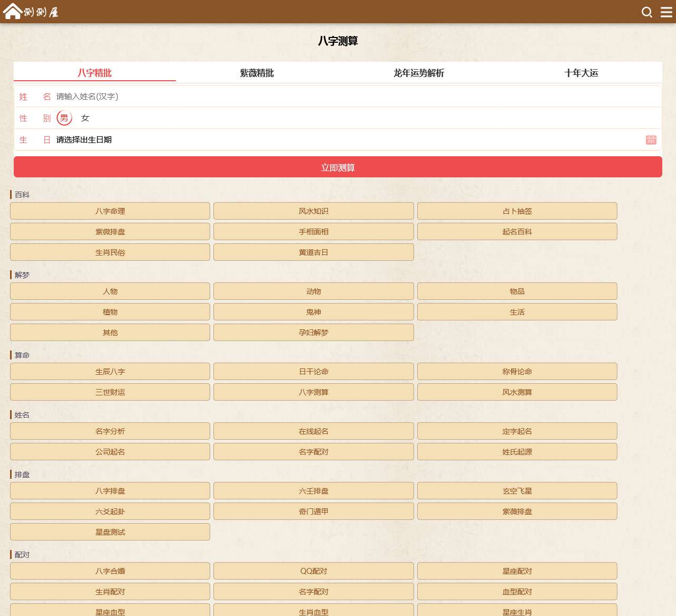The width and height of the screenshot is (676, 616).
Task: Click the 立即测算 submit button
Action: point(338,167)
